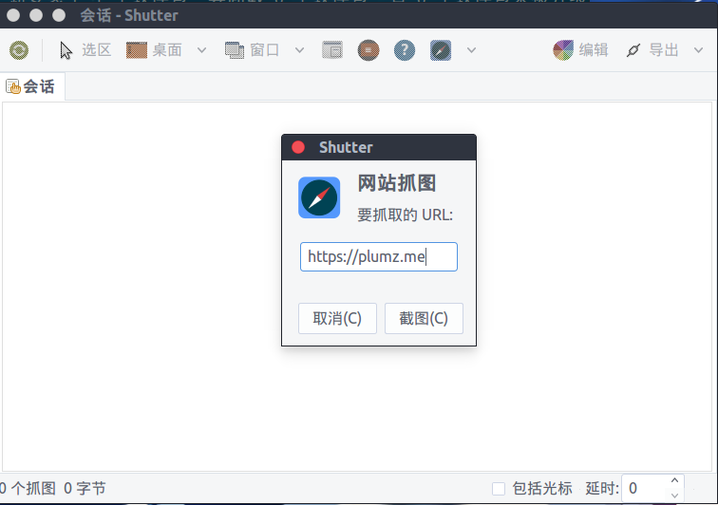Viewport: 718px width, 505px height.
Task: Click the 0 个抓图 status text
Action: point(27,489)
